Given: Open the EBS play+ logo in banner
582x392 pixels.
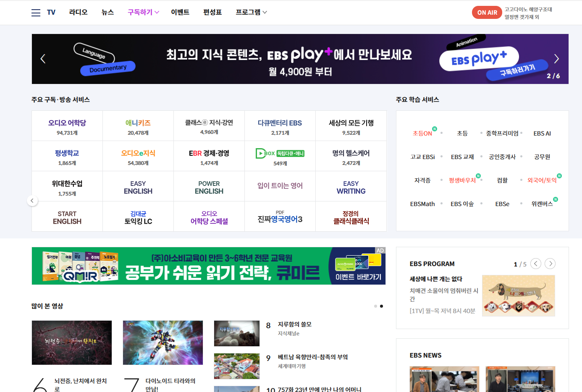Looking at the screenshot, I should point(479,59).
